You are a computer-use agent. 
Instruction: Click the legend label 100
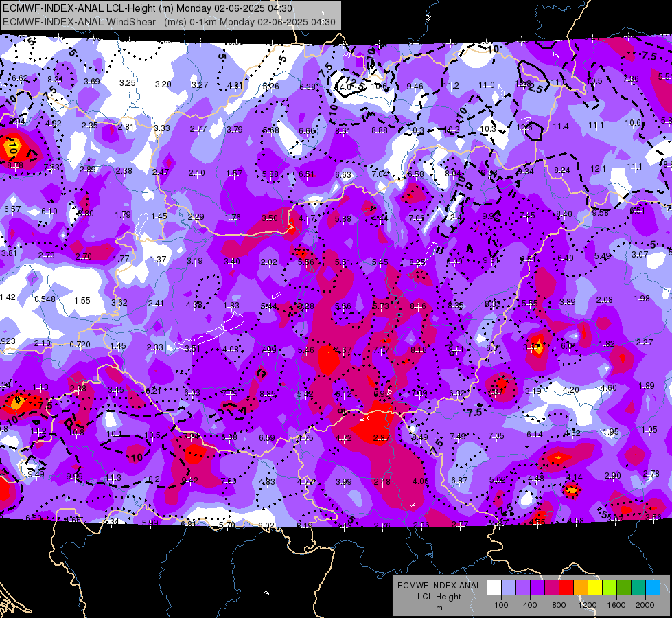click(x=501, y=605)
